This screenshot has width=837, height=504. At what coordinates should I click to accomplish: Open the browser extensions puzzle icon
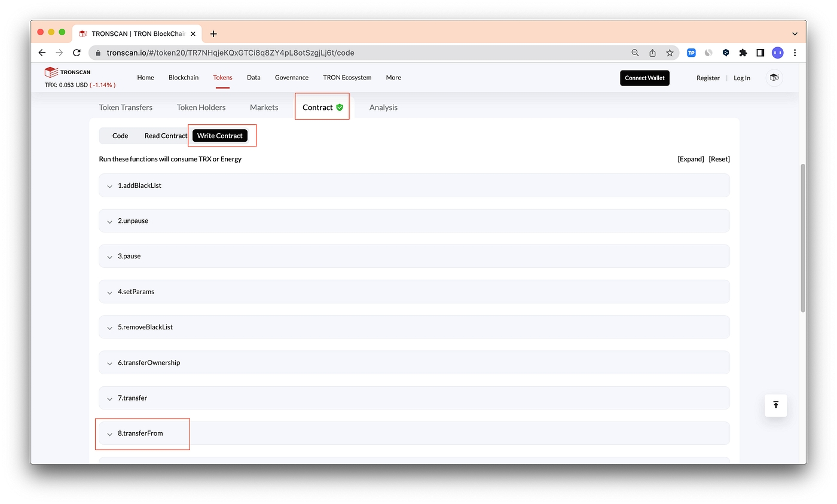tap(743, 53)
